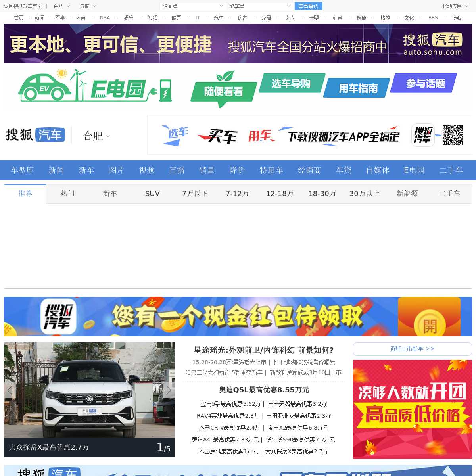Open 本田思域最高优惠1万元 link

pos(228,451)
